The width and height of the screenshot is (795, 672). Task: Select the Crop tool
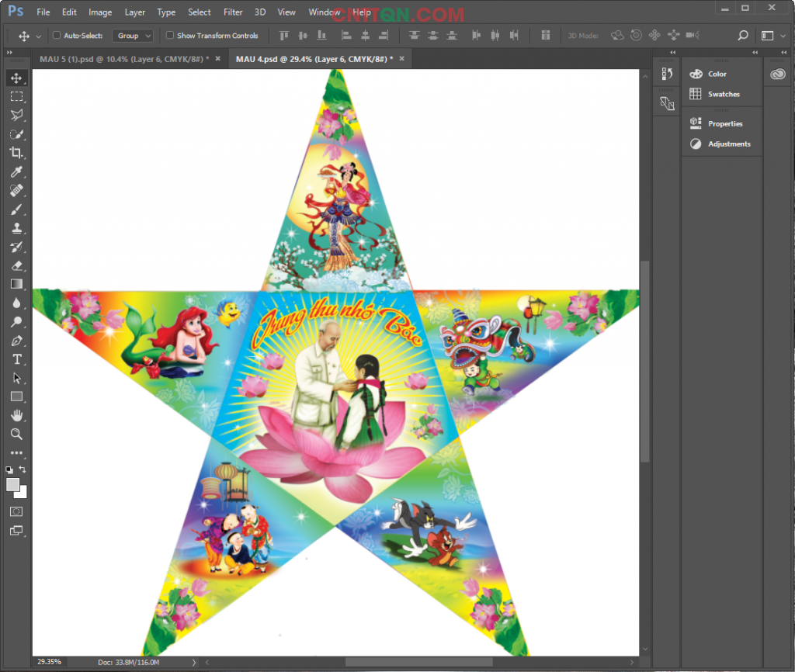pyautogui.click(x=16, y=153)
